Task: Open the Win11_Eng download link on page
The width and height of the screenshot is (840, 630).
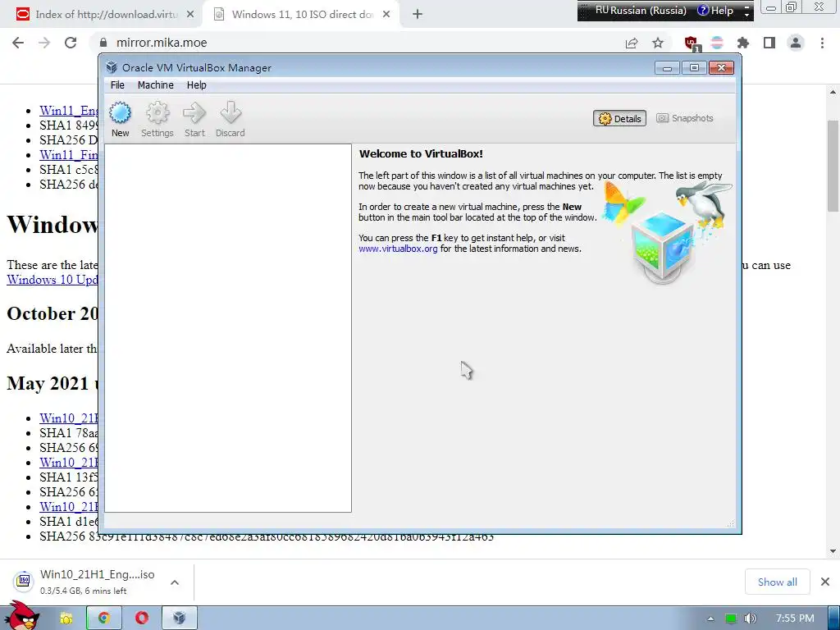Action: coord(69,111)
